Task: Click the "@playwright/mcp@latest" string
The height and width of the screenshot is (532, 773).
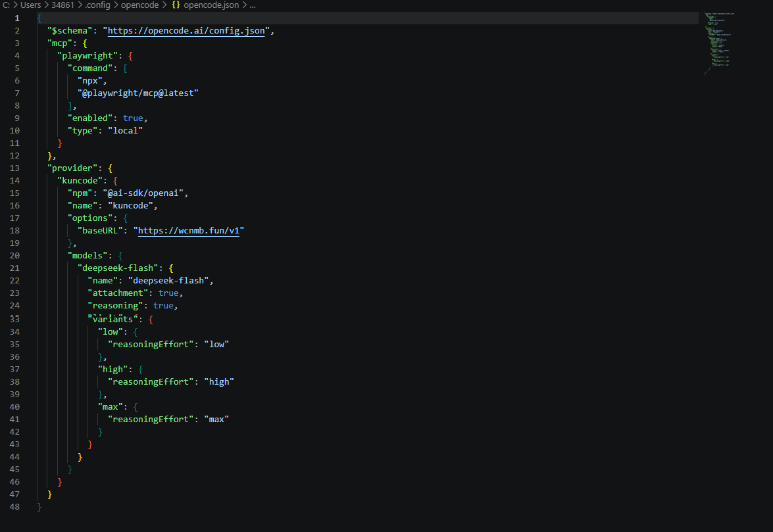Action: pyautogui.click(x=138, y=93)
